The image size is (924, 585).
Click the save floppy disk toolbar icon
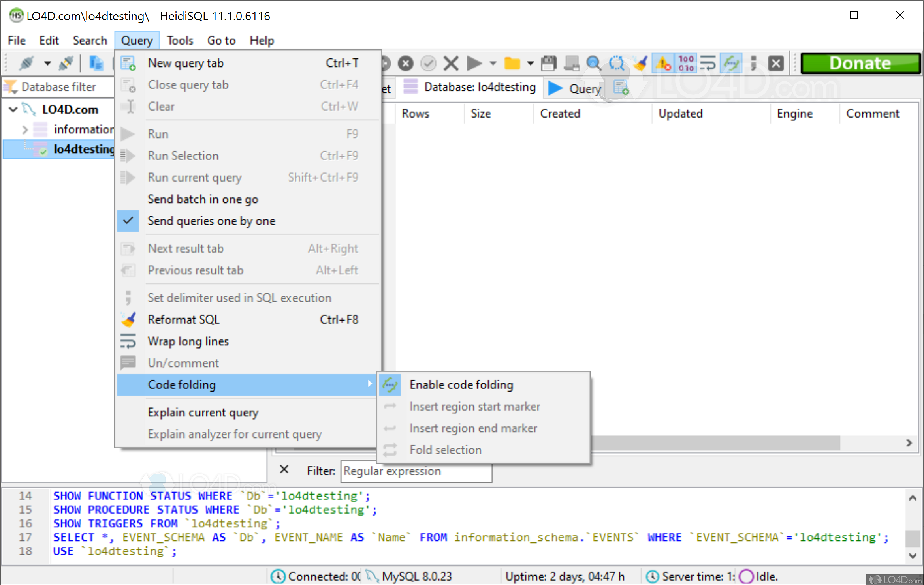(548, 63)
